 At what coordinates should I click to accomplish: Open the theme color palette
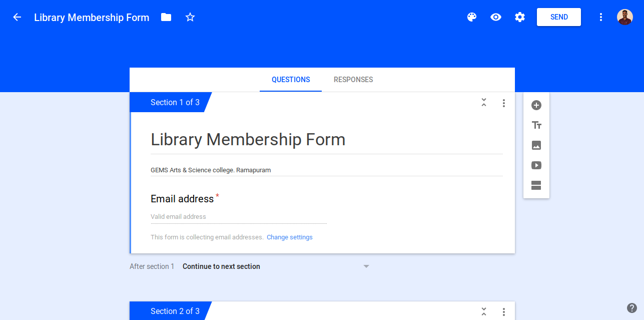[471, 17]
